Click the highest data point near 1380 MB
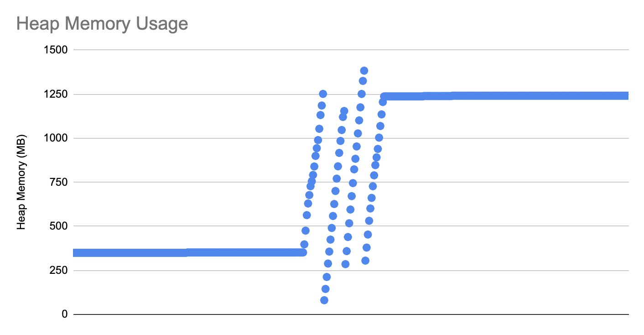644x335 pixels. click(364, 71)
